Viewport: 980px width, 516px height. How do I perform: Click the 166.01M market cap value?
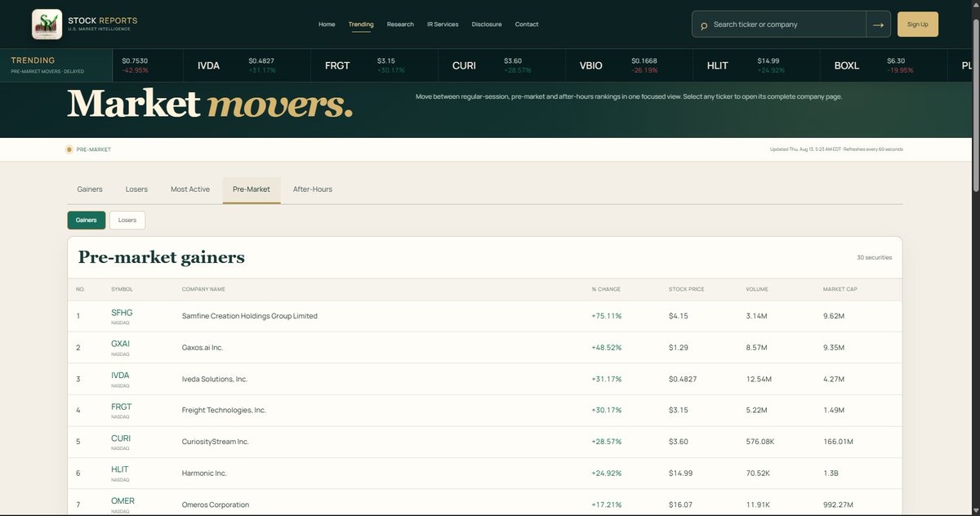click(x=838, y=442)
